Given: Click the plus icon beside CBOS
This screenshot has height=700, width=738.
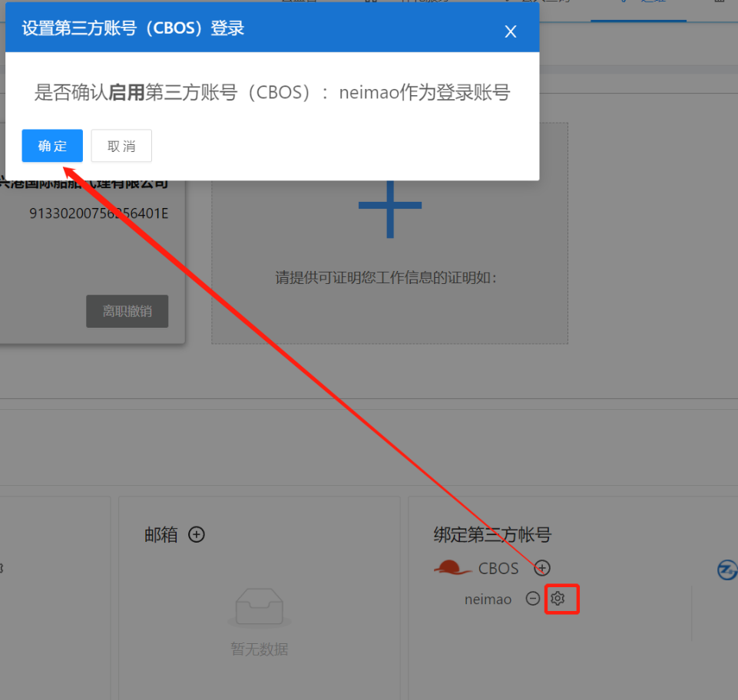Looking at the screenshot, I should (542, 568).
